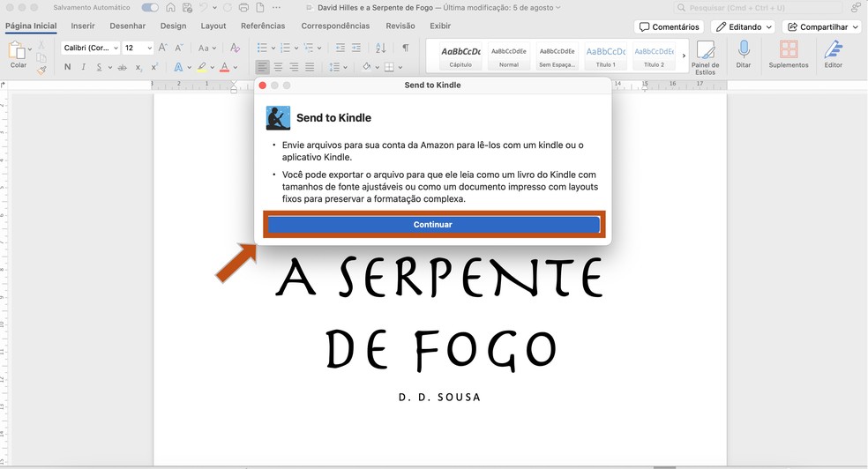
Task: Switch to the Inserir tab
Action: [83, 26]
